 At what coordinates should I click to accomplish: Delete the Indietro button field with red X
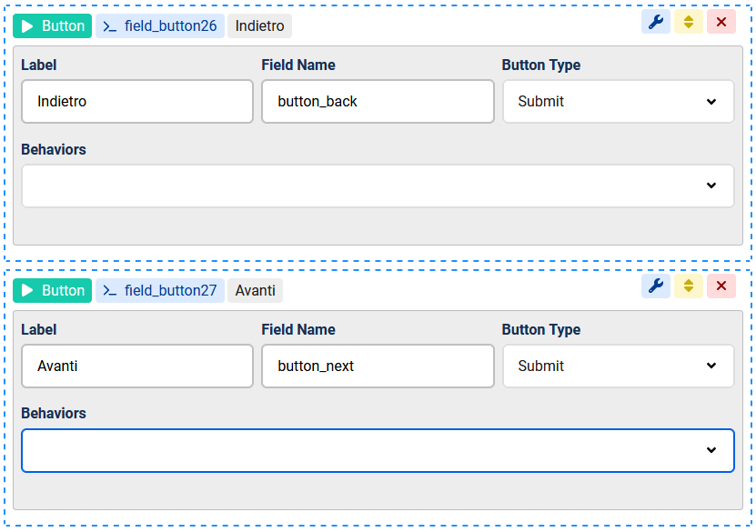[x=721, y=22]
